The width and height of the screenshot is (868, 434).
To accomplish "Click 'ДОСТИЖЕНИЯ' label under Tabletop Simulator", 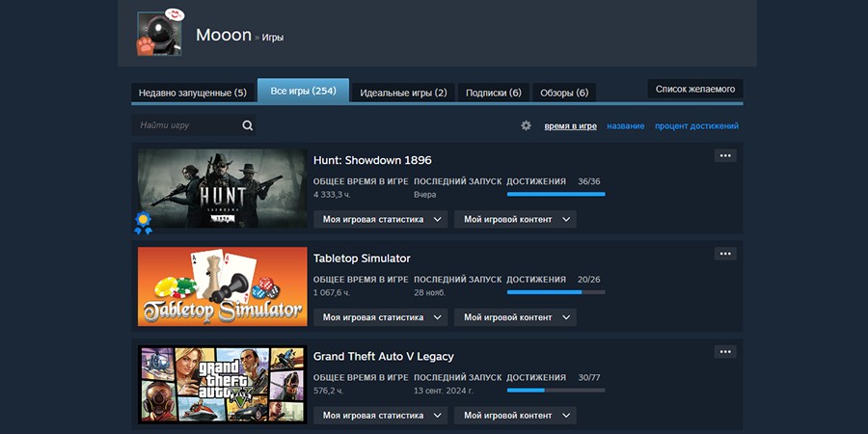I will [536, 279].
